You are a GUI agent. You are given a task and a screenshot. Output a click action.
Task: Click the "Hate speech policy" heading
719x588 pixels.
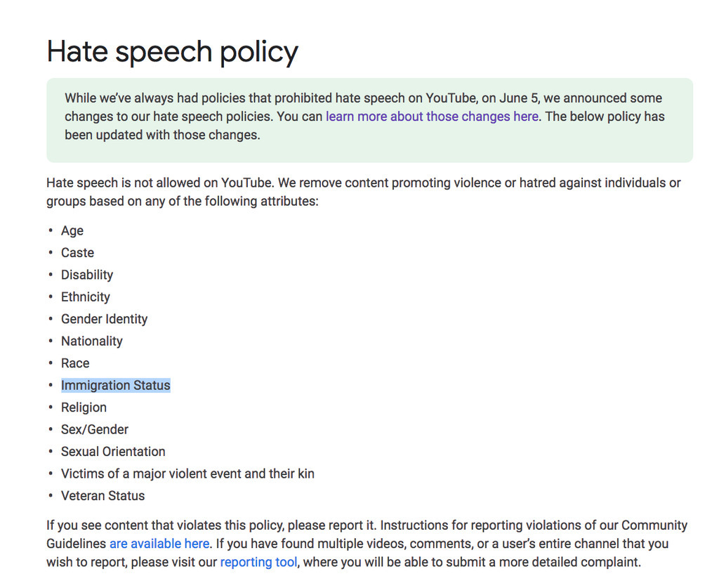coord(172,52)
